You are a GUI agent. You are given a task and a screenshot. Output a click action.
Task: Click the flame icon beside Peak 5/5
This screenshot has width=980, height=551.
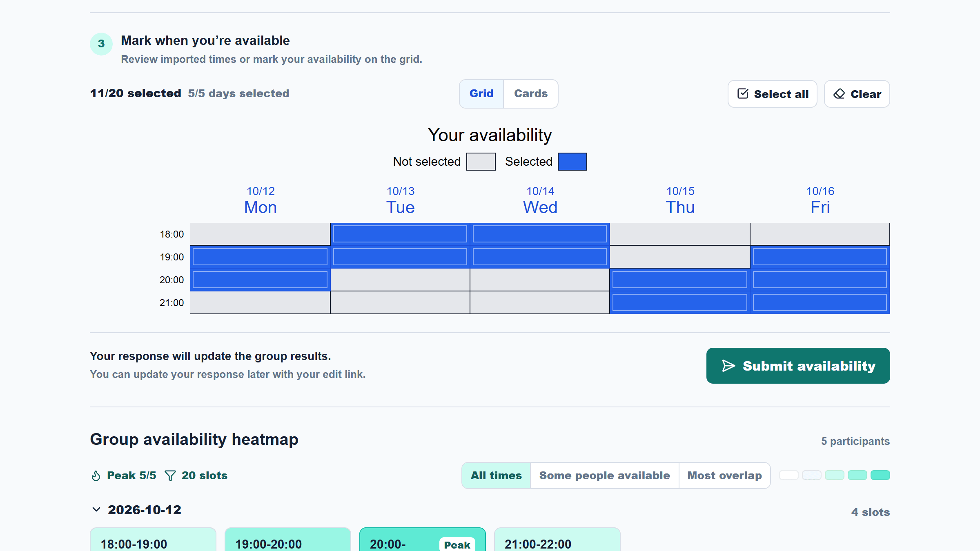96,475
